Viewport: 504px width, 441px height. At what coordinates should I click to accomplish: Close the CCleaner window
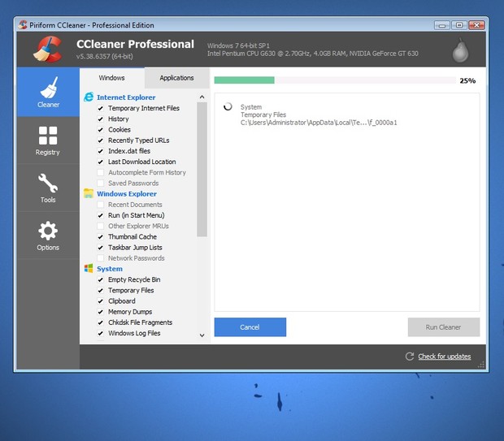(476, 25)
